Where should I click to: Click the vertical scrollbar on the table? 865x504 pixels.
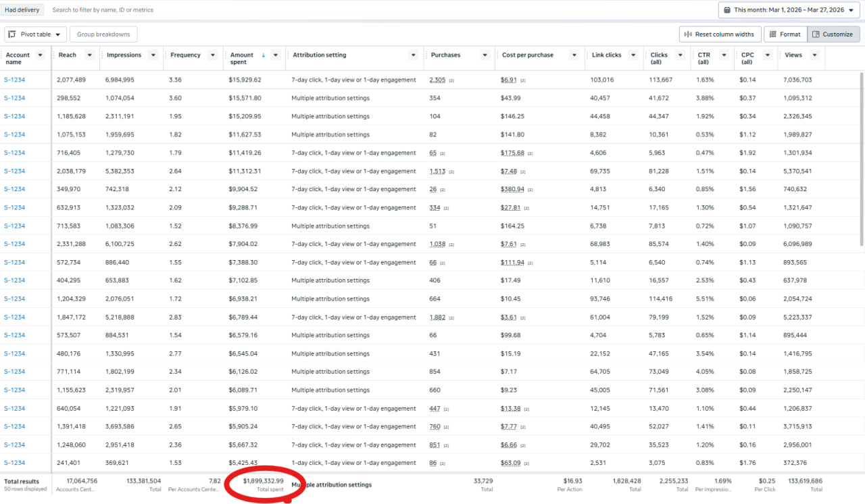coord(861,162)
